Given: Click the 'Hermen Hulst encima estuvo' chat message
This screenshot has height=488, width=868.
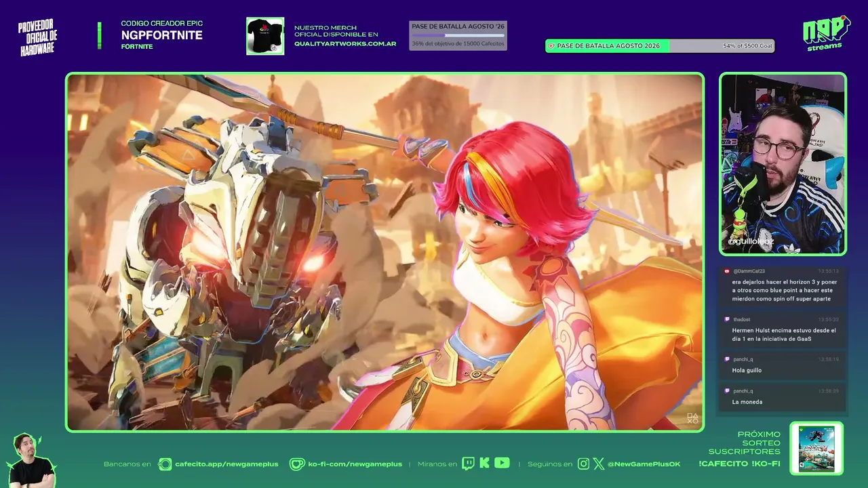Looking at the screenshot, I should click(784, 334).
